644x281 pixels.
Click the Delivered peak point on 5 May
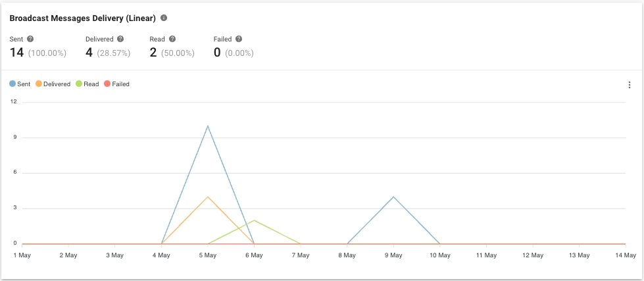coord(208,197)
